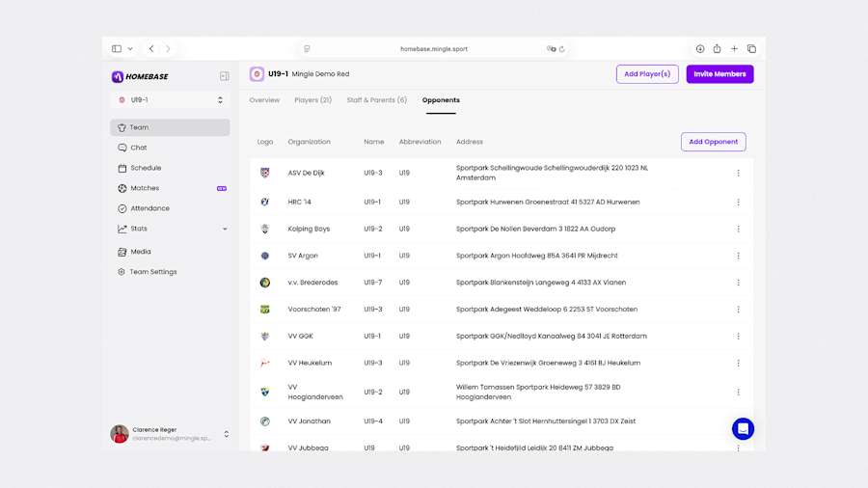Open the Clarence Reger account menu
868x488 pixels.
pos(226,434)
